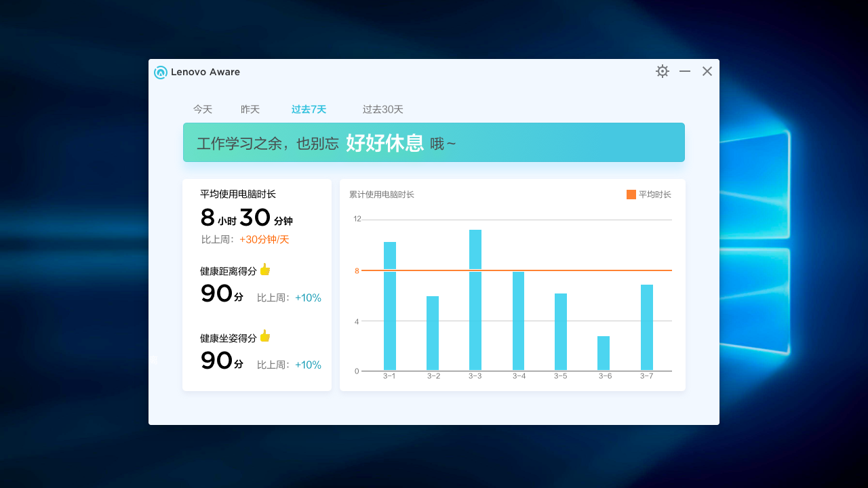Click the 90分 distance score number
868x488 pixels.
pos(215,293)
